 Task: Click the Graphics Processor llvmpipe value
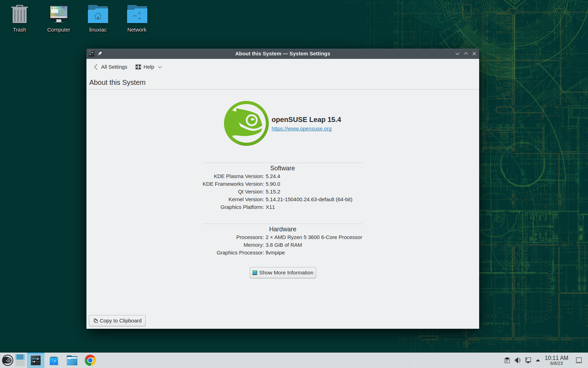[275, 253]
